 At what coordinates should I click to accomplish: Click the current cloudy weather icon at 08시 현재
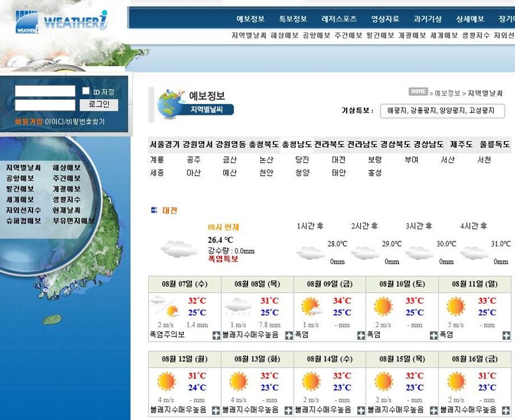[x=179, y=249]
